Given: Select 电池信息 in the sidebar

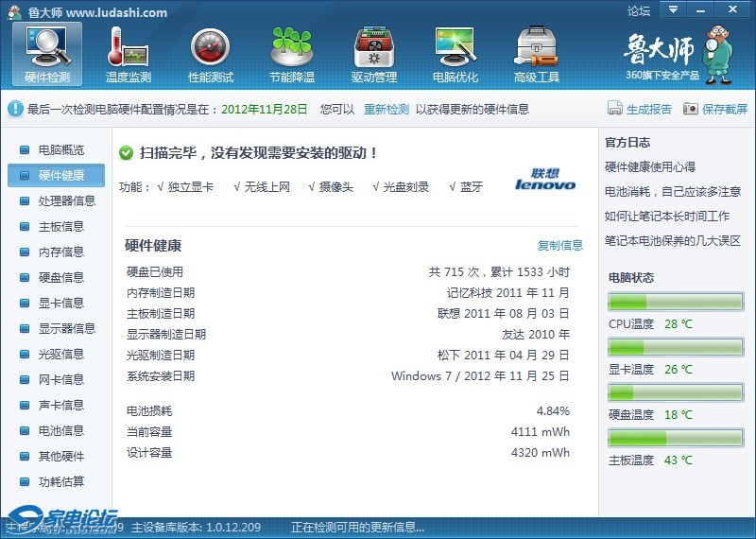Looking at the screenshot, I should point(60,430).
